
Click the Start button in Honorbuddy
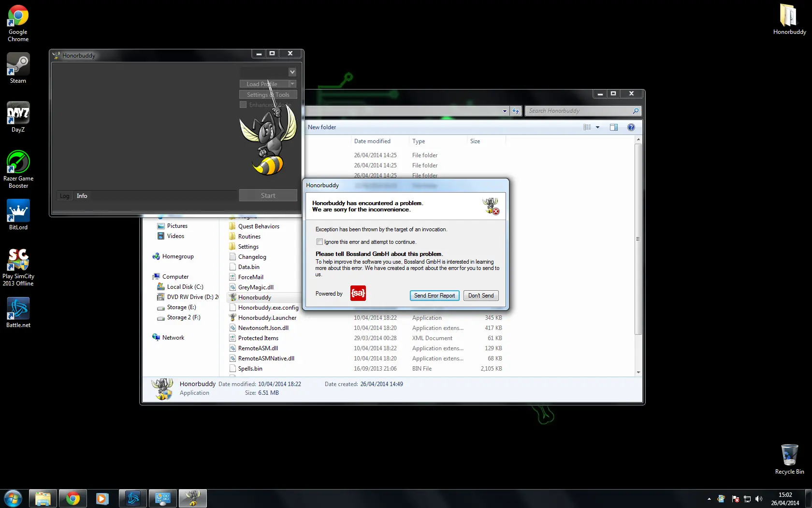(x=268, y=195)
